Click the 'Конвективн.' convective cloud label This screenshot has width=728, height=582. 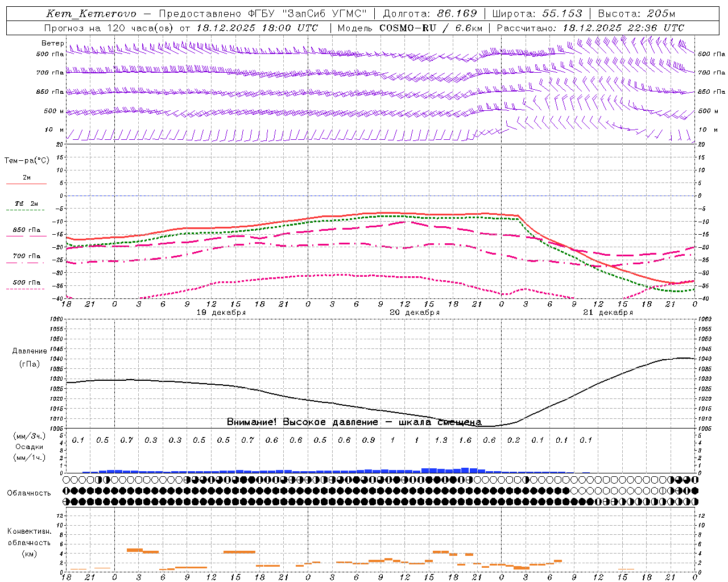click(x=29, y=531)
